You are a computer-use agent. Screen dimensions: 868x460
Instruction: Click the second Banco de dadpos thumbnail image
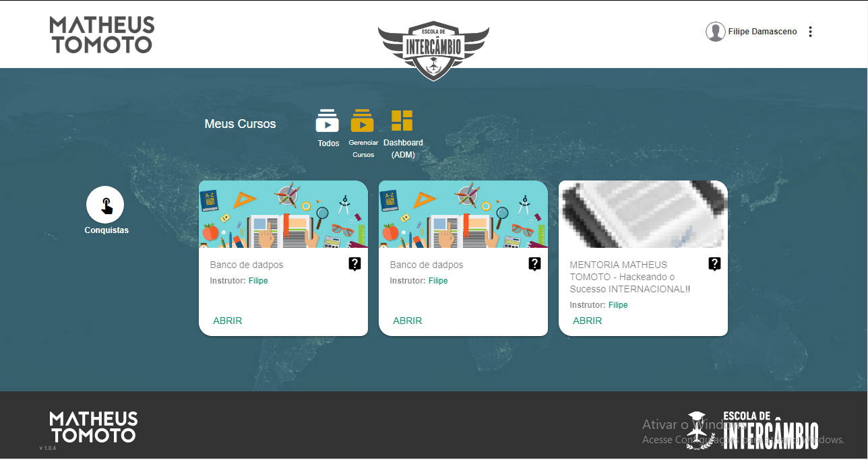(x=463, y=214)
